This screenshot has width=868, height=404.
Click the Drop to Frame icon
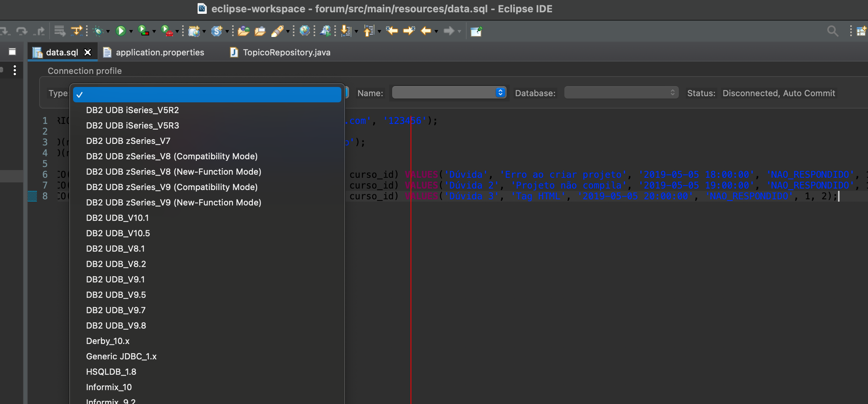[x=60, y=31]
